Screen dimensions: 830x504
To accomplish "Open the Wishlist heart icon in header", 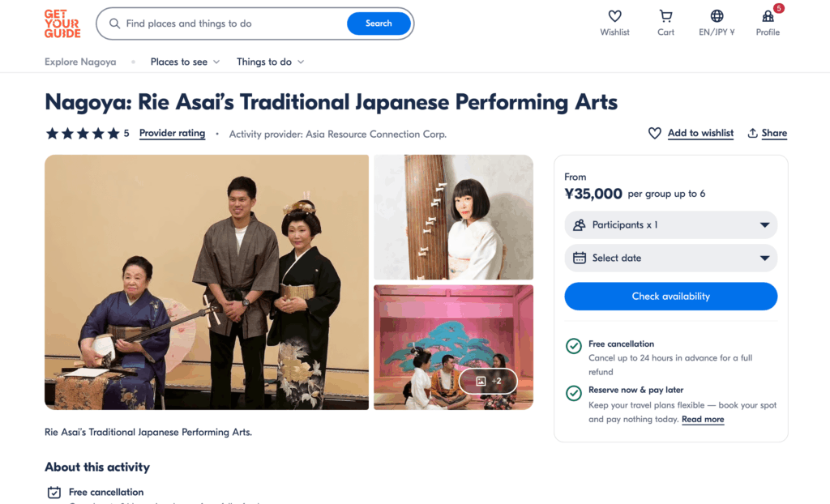I will [x=614, y=17].
